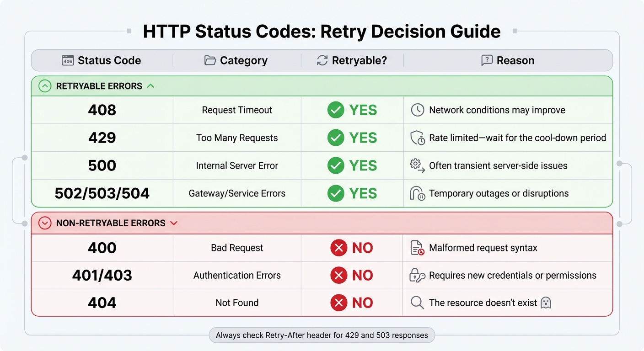Click the NON-RETRYABLE ERRORS section title
Image resolution: width=644 pixels, height=351 pixels.
pos(111,223)
